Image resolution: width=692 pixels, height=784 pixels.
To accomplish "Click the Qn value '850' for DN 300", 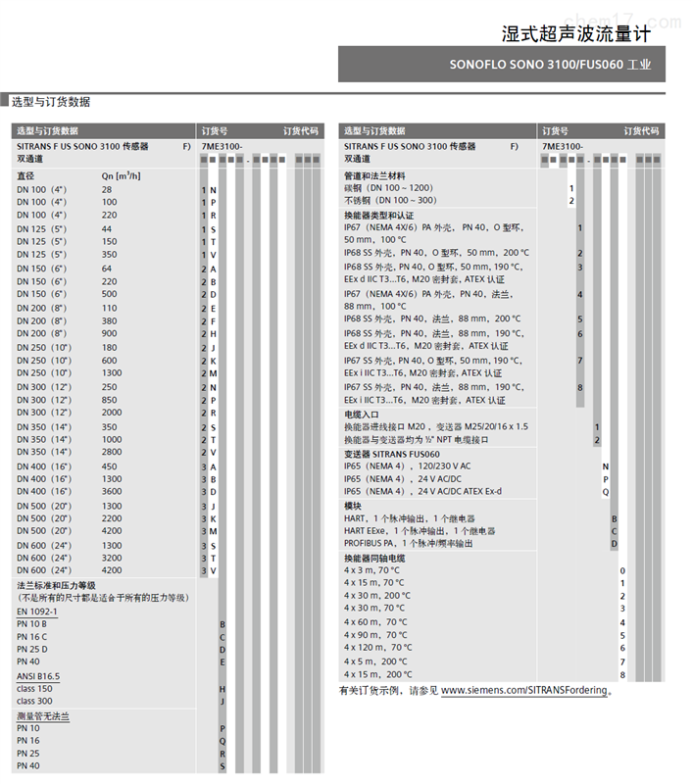I will pos(110,400).
